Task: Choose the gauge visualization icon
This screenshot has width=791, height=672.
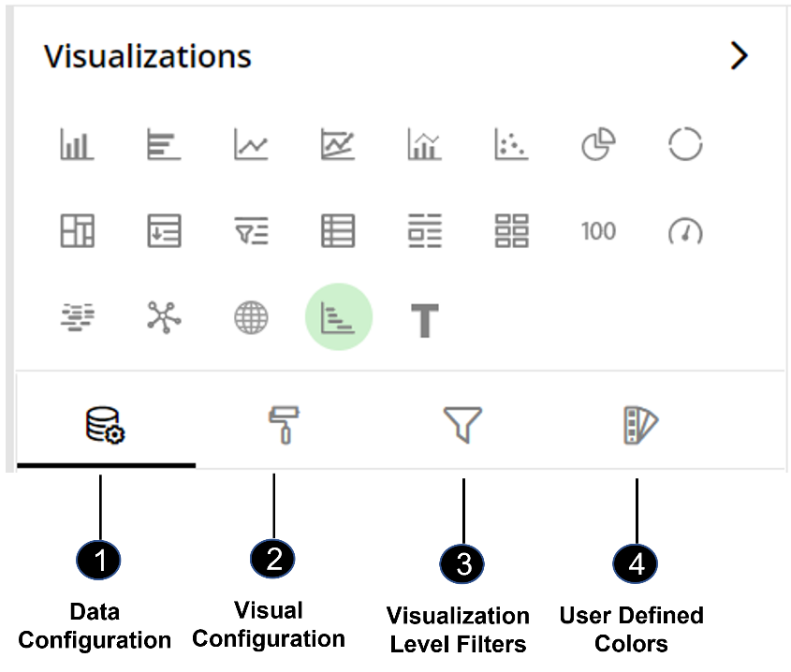Action: click(685, 231)
